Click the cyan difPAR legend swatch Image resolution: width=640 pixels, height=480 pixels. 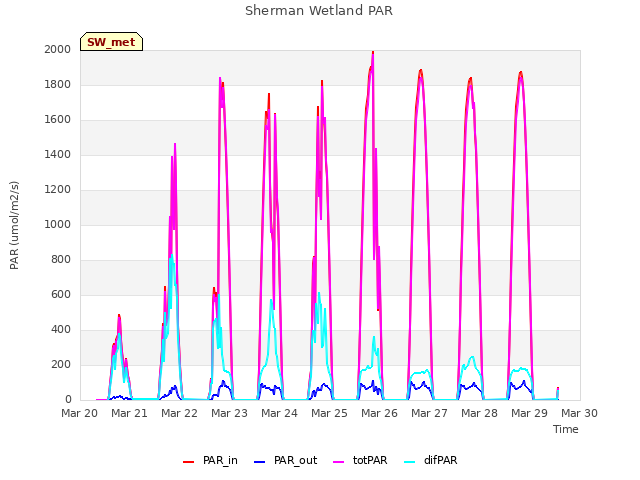[x=409, y=462]
